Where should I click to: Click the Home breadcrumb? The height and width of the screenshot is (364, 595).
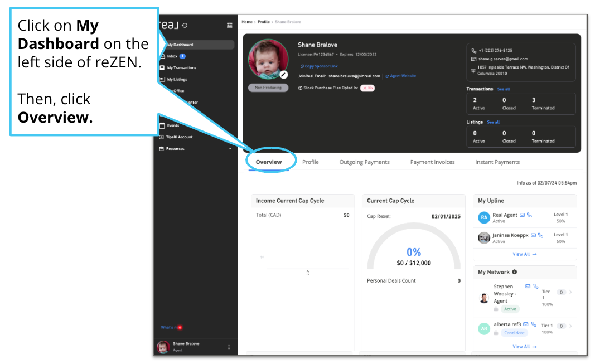tap(246, 22)
